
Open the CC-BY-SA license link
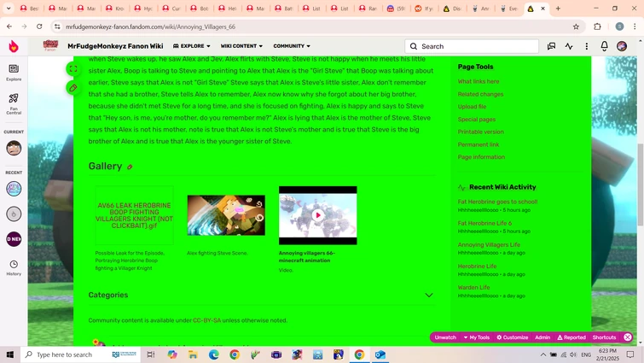[x=206, y=320]
